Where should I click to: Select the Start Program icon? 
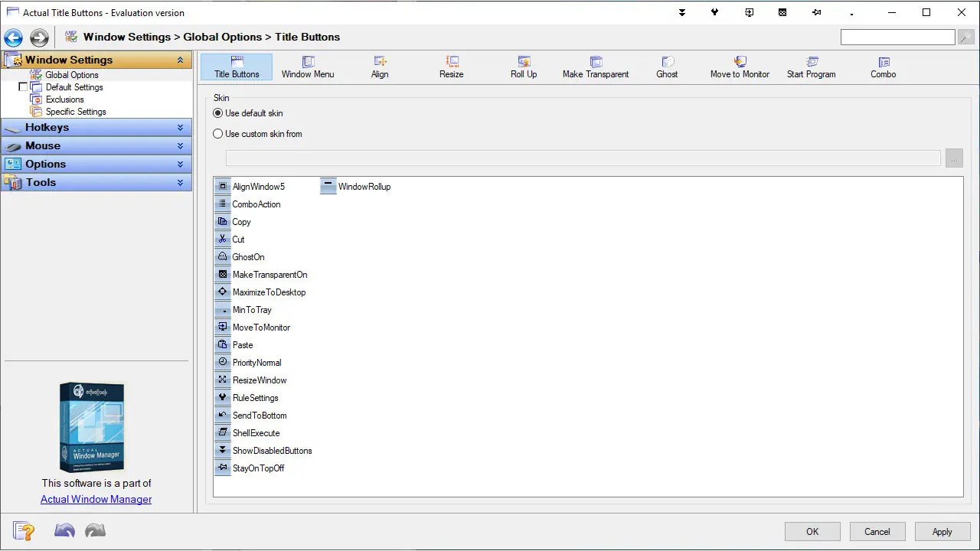point(810,63)
